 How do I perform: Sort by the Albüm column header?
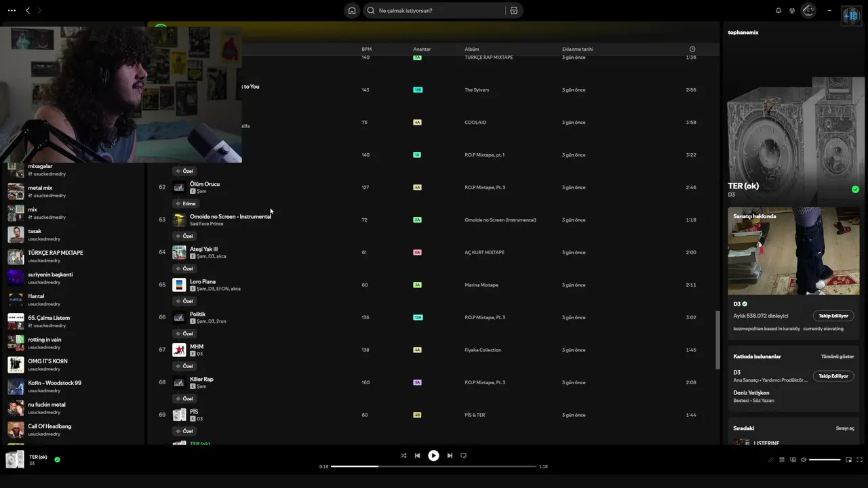tap(472, 49)
